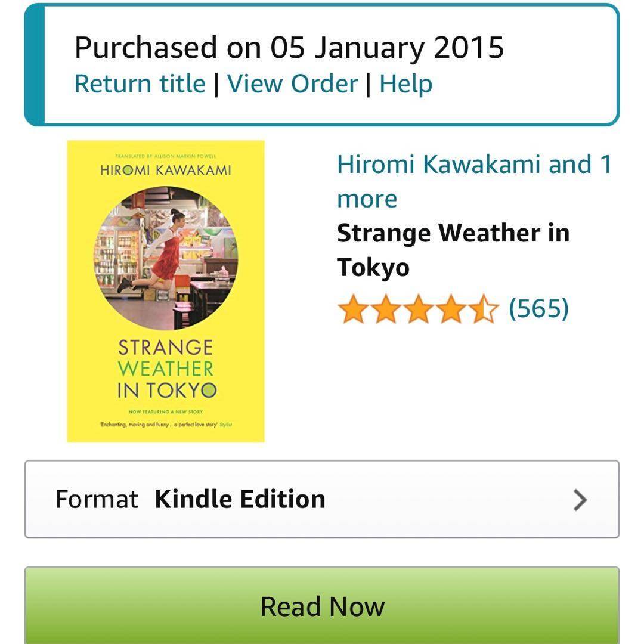Viewport: 644px width, 644px height.
Task: Open the Help link
Action: pyautogui.click(x=405, y=84)
